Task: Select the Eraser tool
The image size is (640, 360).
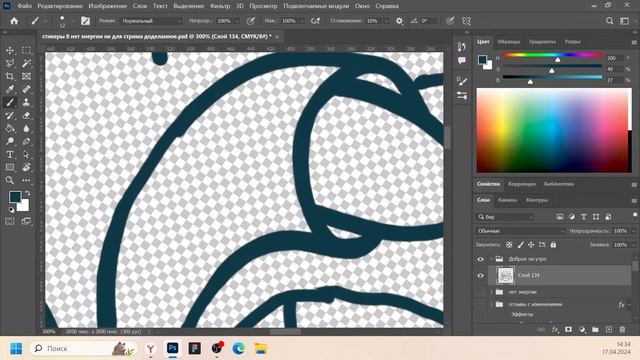Action: tap(26, 116)
